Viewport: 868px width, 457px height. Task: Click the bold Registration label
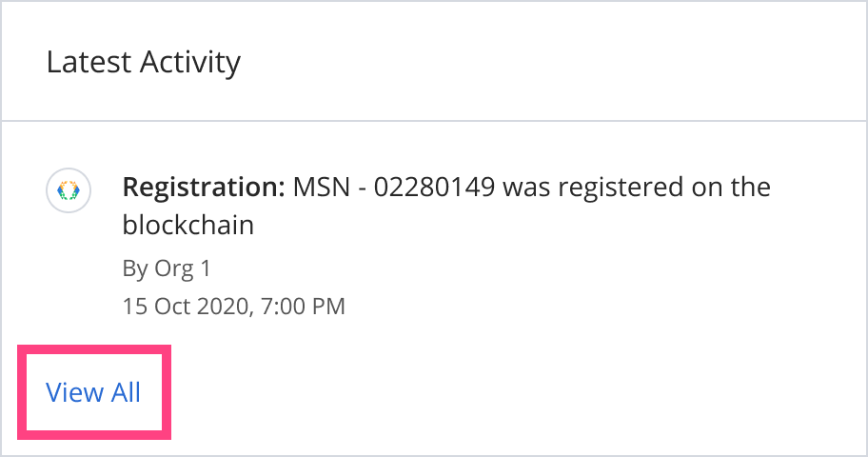(204, 188)
